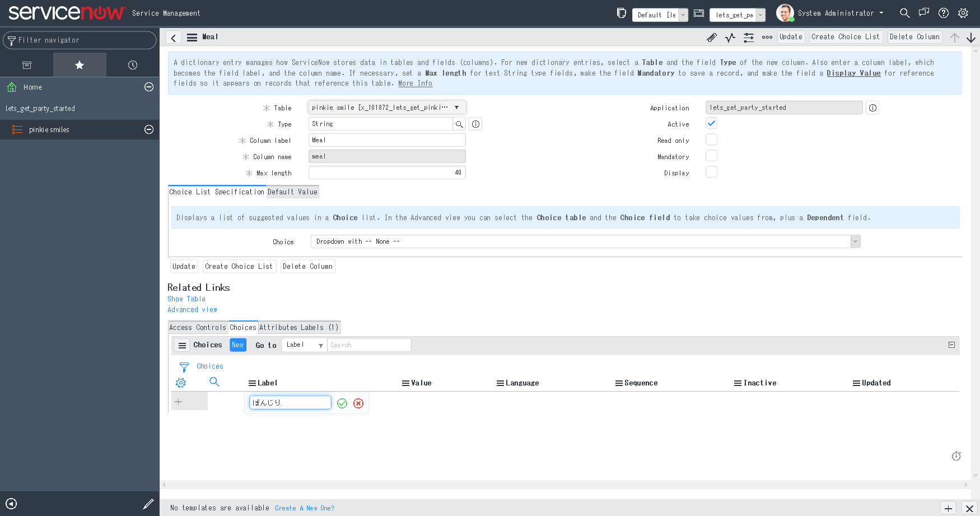This screenshot has width=980, height=516.
Task: Enable the Mandatory checkbox
Action: (711, 156)
